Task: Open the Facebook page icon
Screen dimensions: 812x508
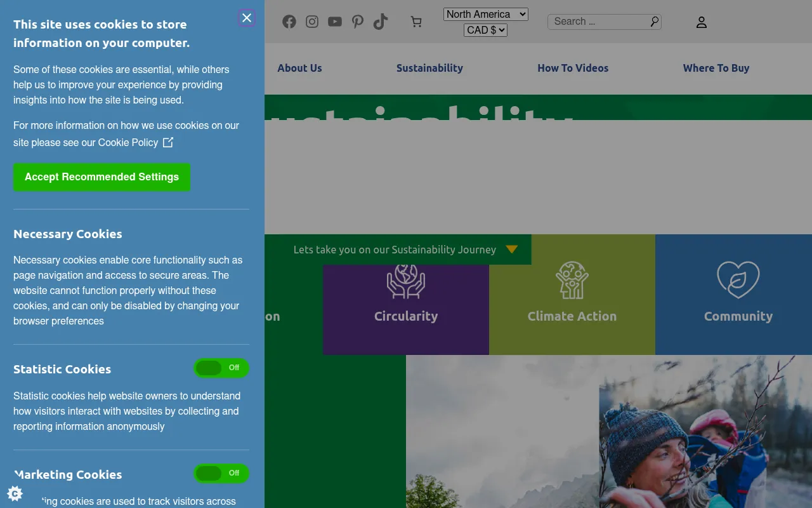Action: click(x=289, y=22)
